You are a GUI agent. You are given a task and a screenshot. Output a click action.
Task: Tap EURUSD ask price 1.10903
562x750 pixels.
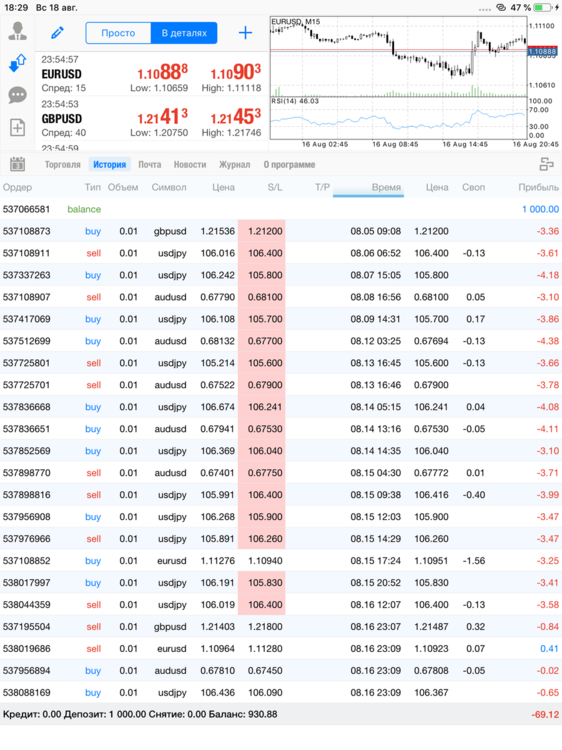236,72
